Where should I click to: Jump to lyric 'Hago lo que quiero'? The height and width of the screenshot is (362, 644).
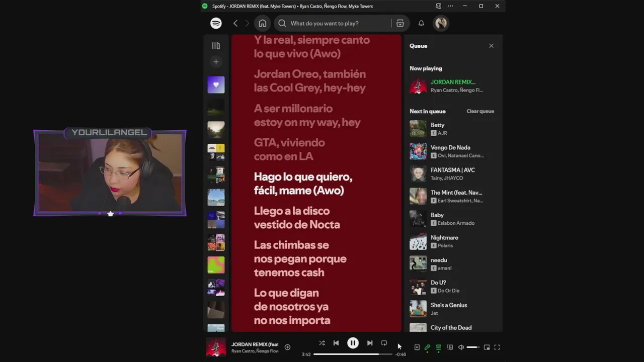[303, 184]
